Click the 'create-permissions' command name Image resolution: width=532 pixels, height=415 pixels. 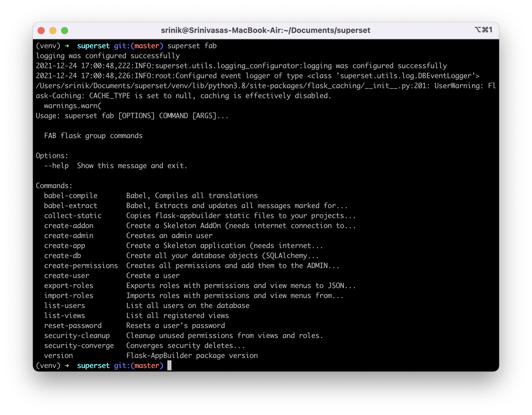coord(81,266)
